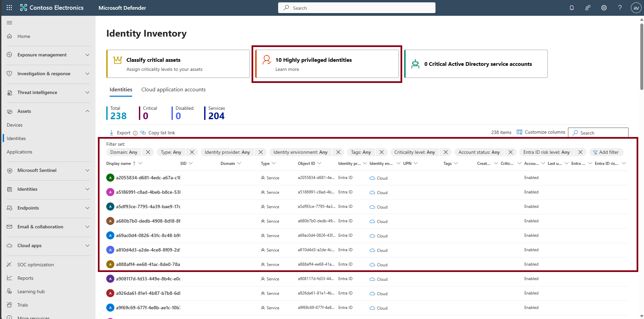The height and width of the screenshot is (319, 644).
Task: Open the Domain column header dropdown
Action: point(239,164)
